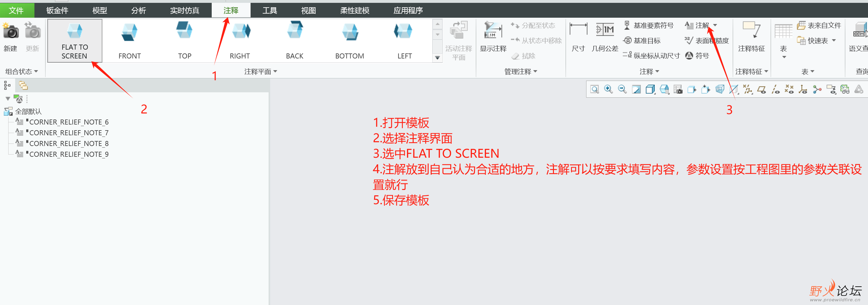The width and height of the screenshot is (868, 305).
Task: Select CORNER_RELIEF_NOTE_7 in the tree
Action: pyautogui.click(x=62, y=133)
